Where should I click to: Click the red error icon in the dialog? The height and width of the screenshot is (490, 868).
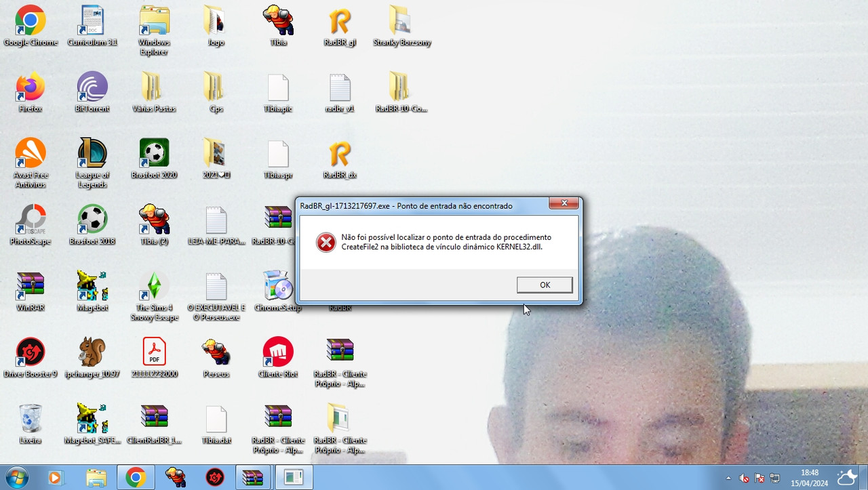pyautogui.click(x=326, y=242)
